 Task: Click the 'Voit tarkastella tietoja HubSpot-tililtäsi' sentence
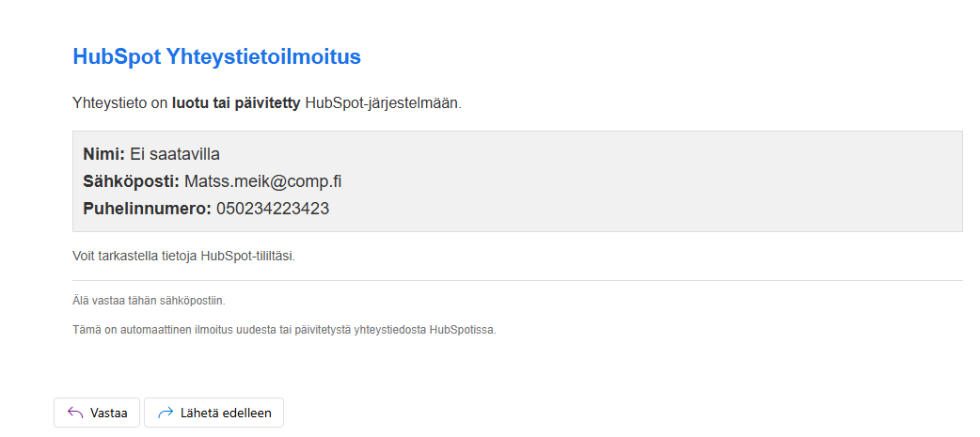coord(183,256)
